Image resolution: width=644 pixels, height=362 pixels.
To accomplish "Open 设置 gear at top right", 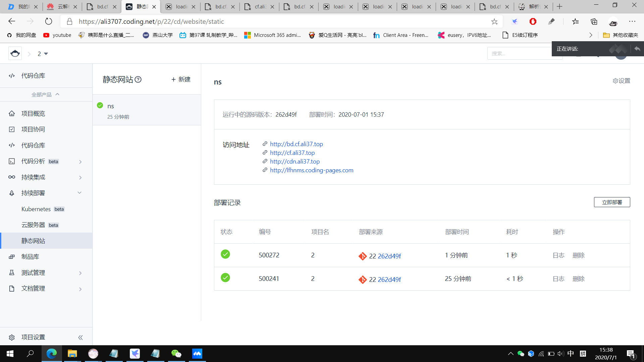I will point(621,81).
